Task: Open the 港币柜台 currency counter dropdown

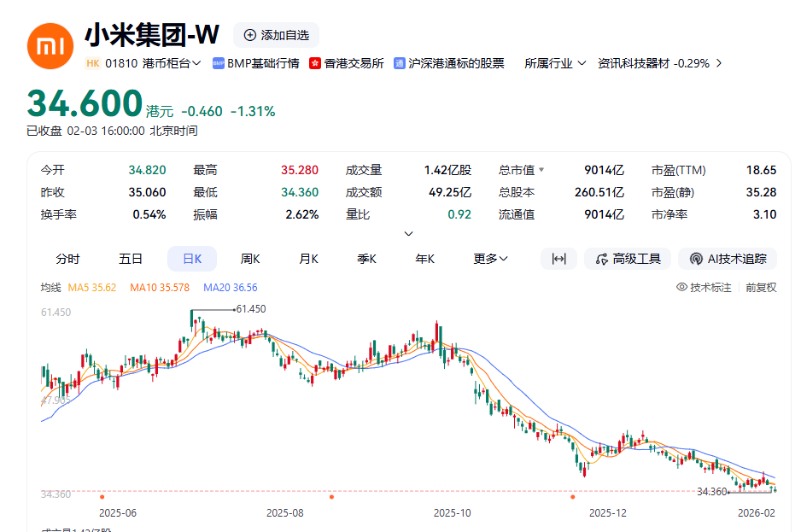Action: tap(172, 63)
